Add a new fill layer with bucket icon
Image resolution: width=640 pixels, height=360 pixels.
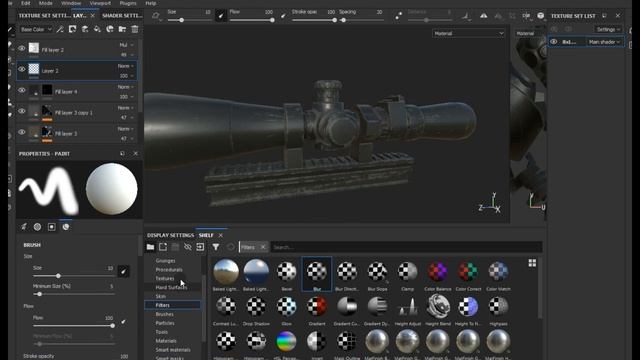click(x=97, y=29)
